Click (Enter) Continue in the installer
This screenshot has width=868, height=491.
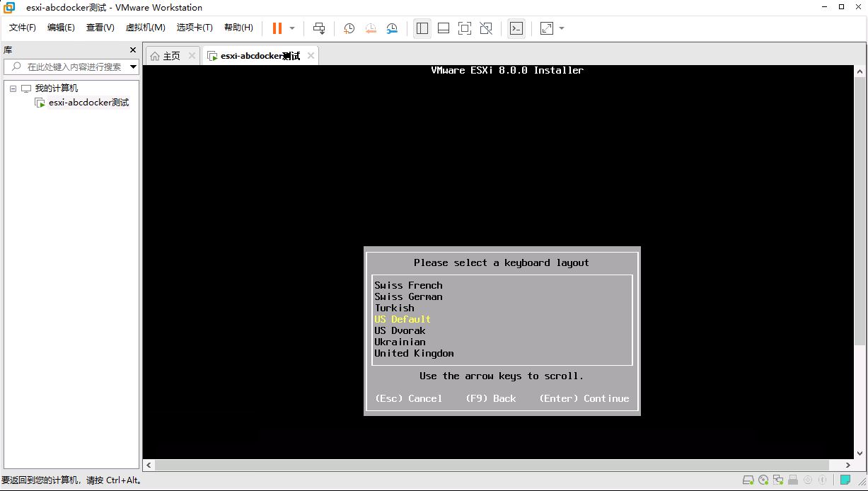tap(584, 398)
